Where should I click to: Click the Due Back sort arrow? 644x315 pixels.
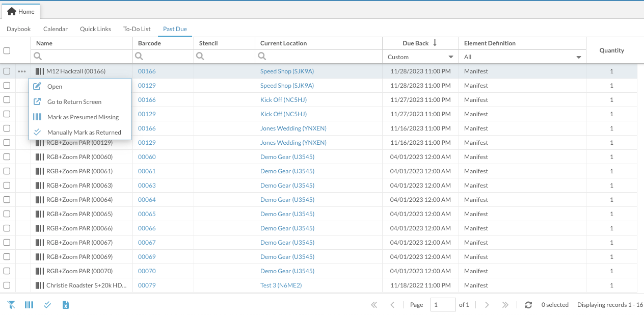click(x=435, y=43)
